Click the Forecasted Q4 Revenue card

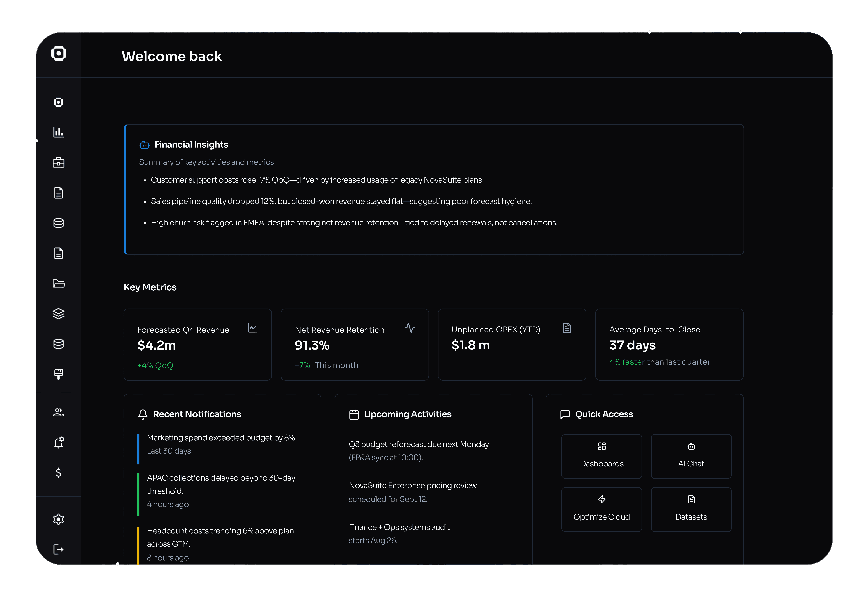coord(197,344)
